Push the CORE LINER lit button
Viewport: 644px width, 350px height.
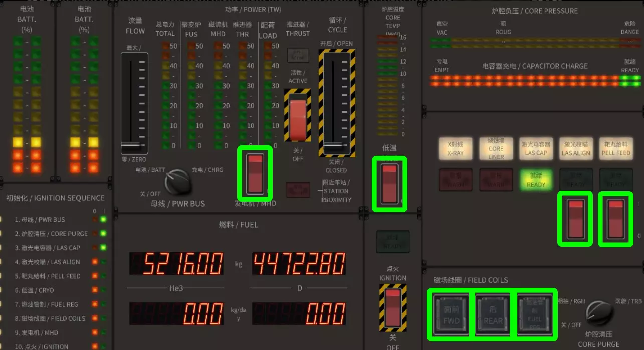pos(496,149)
